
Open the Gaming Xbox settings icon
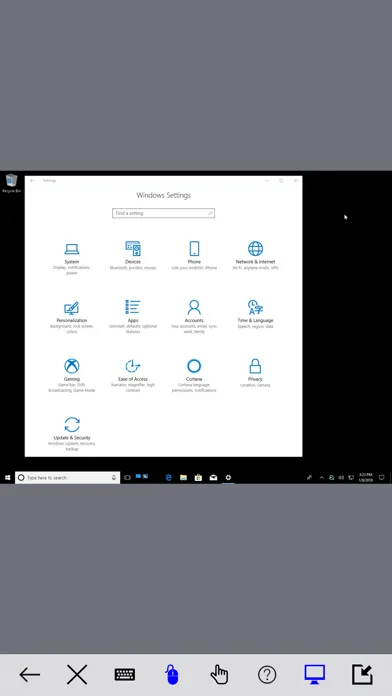[x=71, y=366]
